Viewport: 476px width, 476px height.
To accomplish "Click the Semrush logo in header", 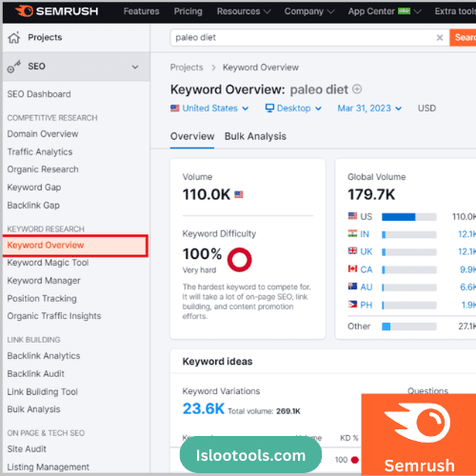I will coord(57,11).
